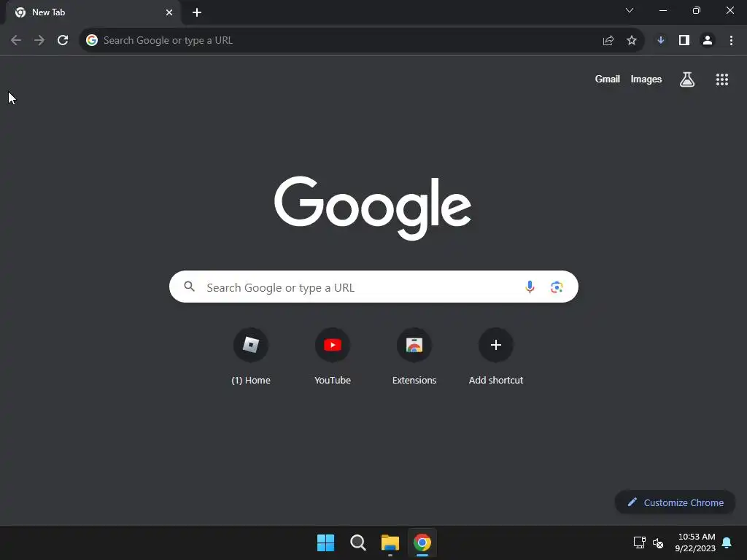This screenshot has width=747, height=560.
Task: Open the Windows Start menu
Action: point(326,542)
